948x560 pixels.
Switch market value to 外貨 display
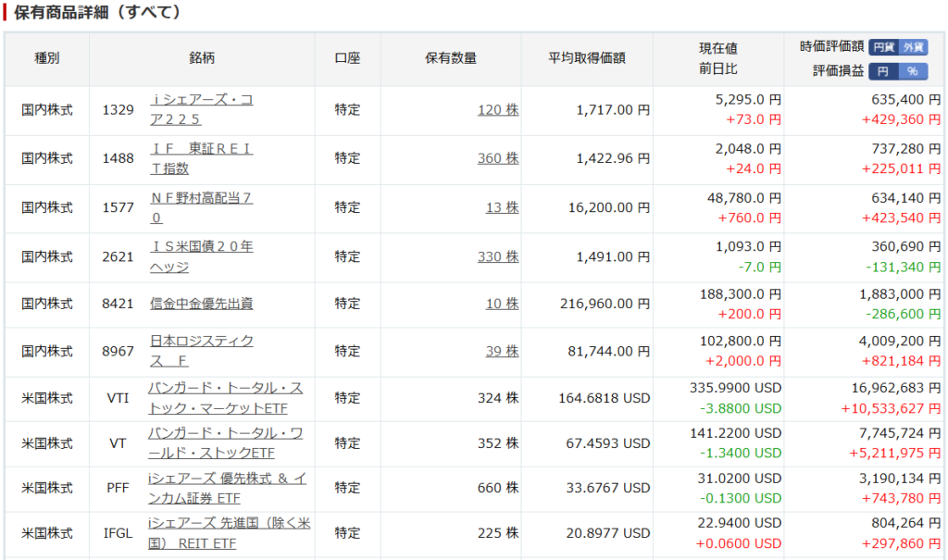(913, 47)
